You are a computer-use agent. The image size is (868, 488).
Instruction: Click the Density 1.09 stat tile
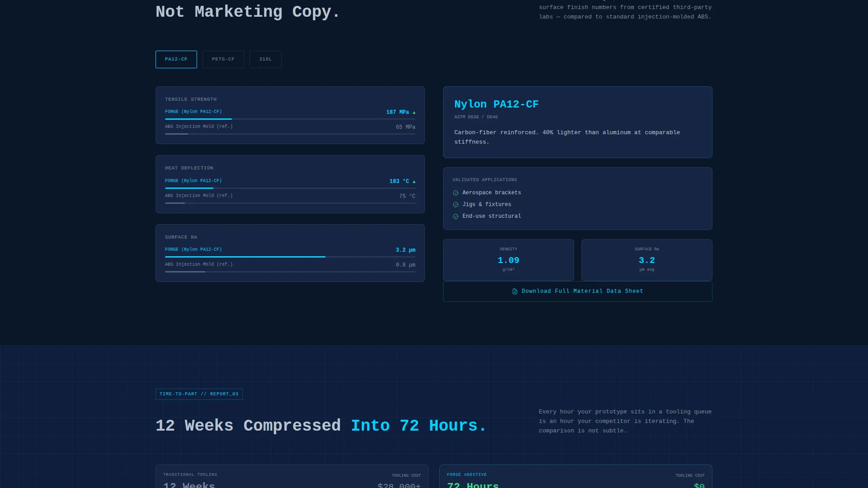point(509,260)
